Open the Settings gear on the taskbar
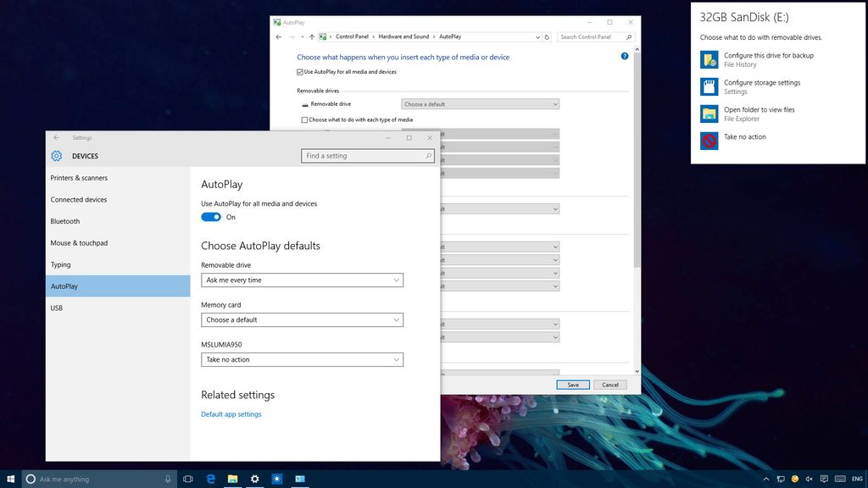Screen dimensions: 868x488 coord(254,479)
